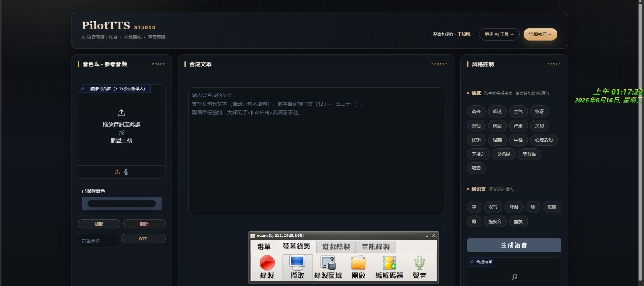This screenshot has height=286, width=644.
Task: Switch to the oCam 音訊錄製 tab
Action: pos(376,247)
